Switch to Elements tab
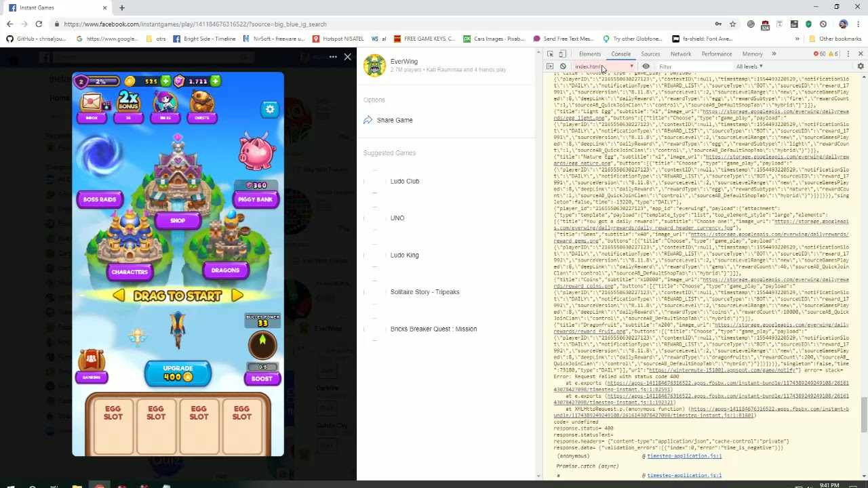Image resolution: width=868 pixels, height=488 pixels. click(590, 54)
